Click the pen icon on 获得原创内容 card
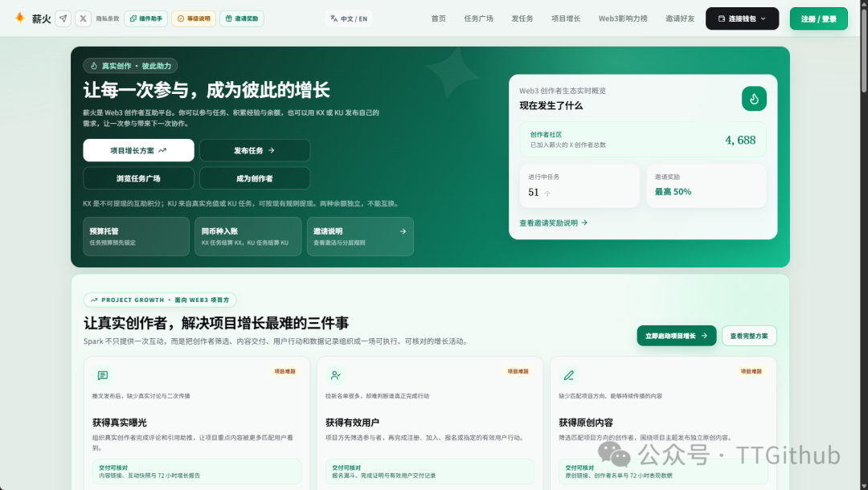The image size is (868, 490). pos(568,375)
